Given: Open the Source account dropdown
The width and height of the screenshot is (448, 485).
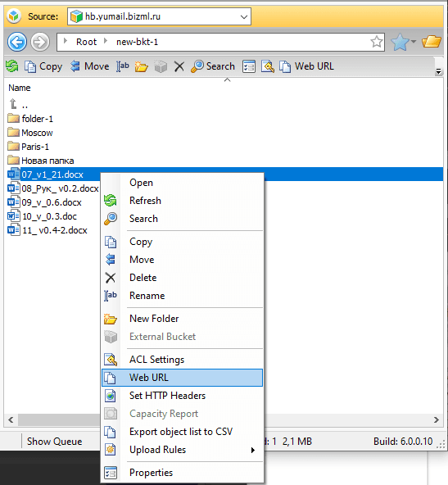Looking at the screenshot, I should coord(244,16).
